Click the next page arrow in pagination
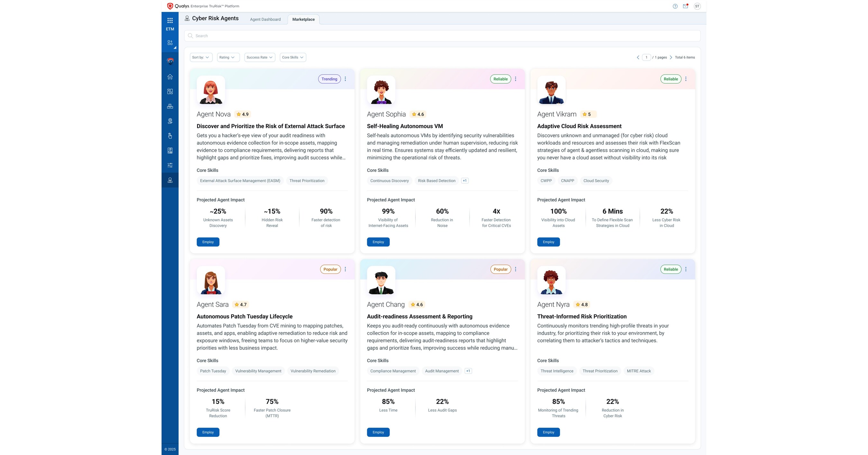 point(671,57)
